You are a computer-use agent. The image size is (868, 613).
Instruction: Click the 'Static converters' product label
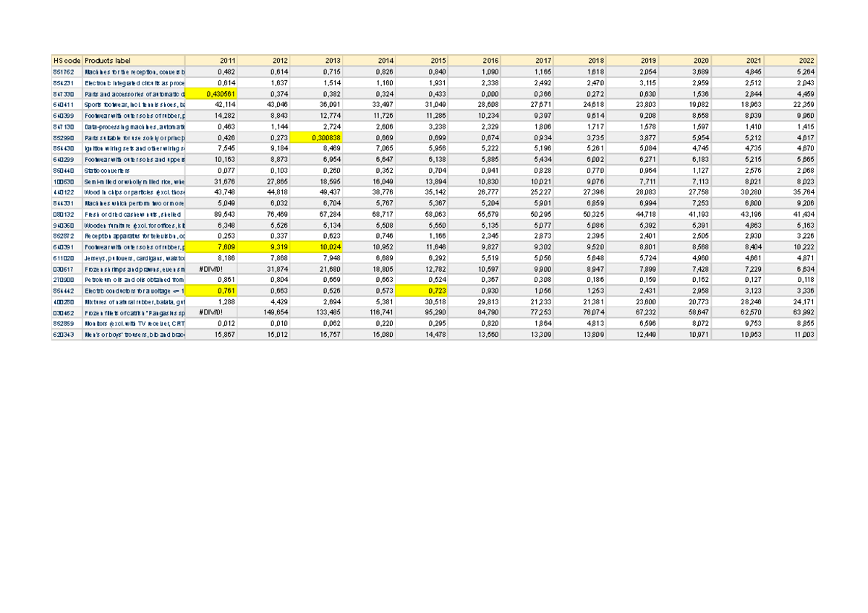(x=134, y=170)
